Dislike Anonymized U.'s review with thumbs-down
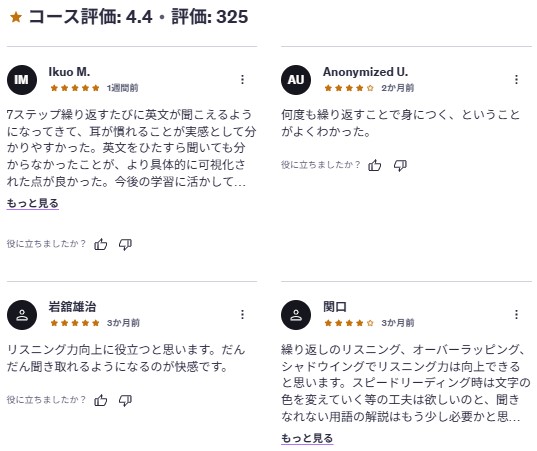This screenshot has width=537, height=451. 400,165
